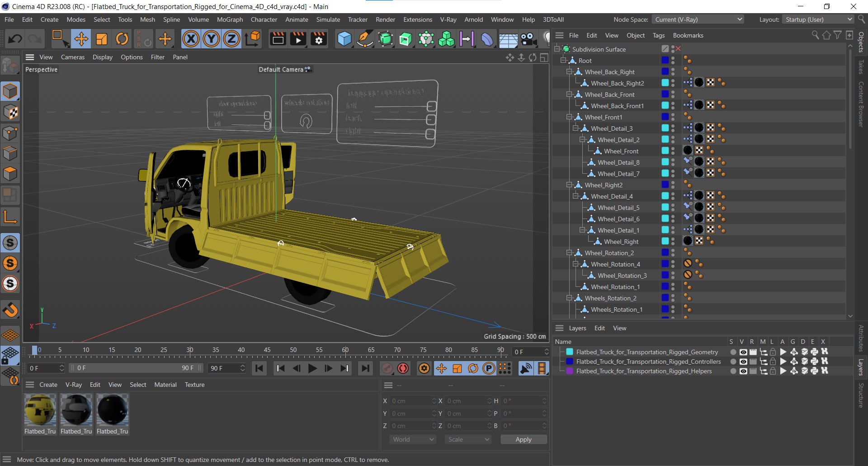Open the Layers menu in Layer Manager

coord(577,328)
